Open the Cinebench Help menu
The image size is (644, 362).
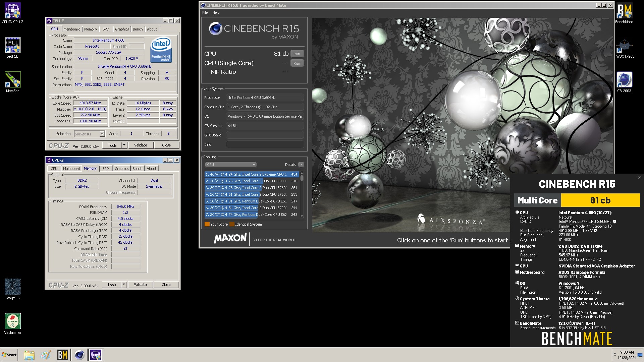(216, 12)
